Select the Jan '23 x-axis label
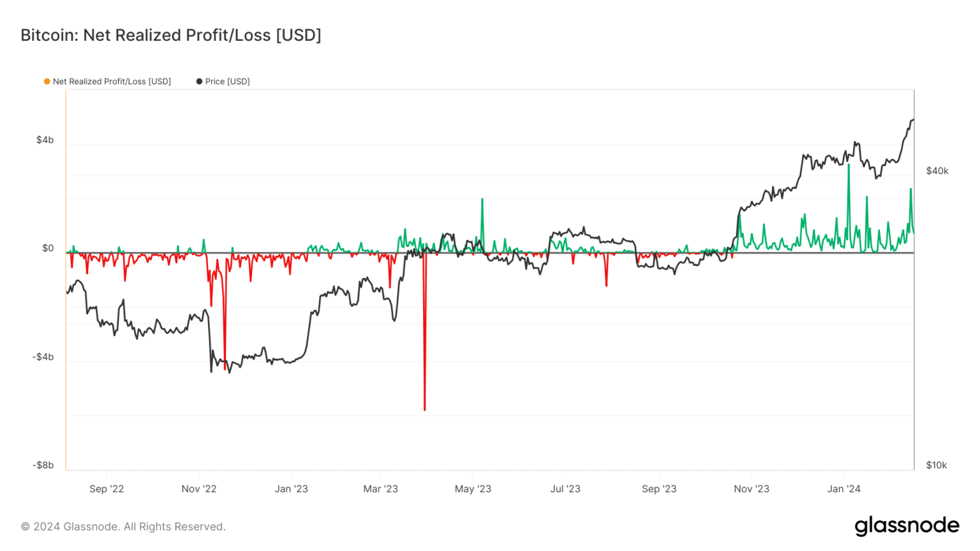 coord(291,489)
